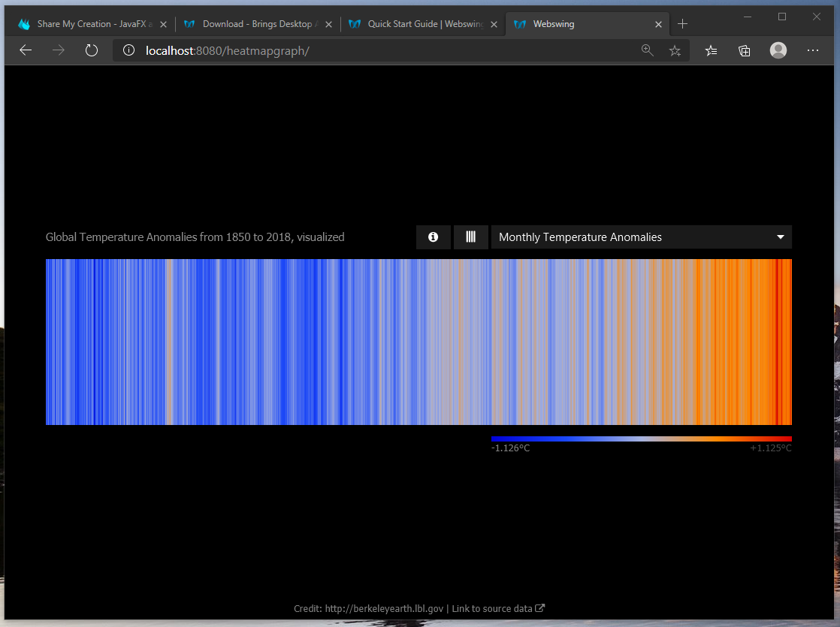Click the user profile avatar
This screenshot has height=627, width=840.
click(778, 50)
